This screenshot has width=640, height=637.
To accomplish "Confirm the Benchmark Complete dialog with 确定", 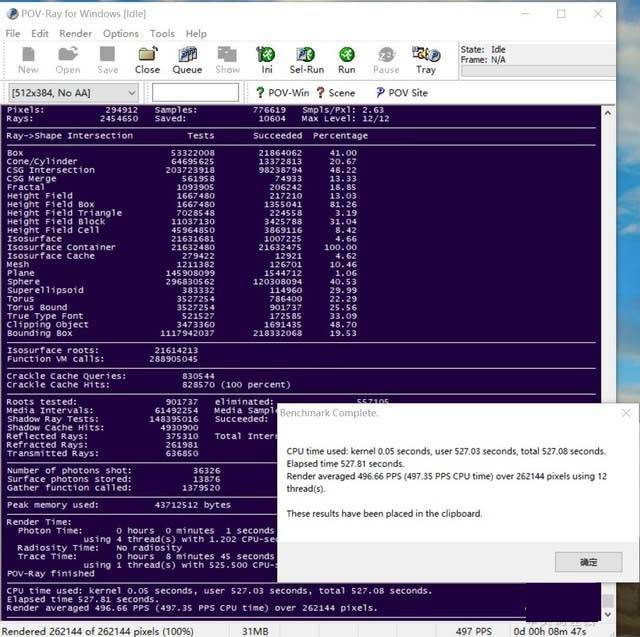I will 588,562.
